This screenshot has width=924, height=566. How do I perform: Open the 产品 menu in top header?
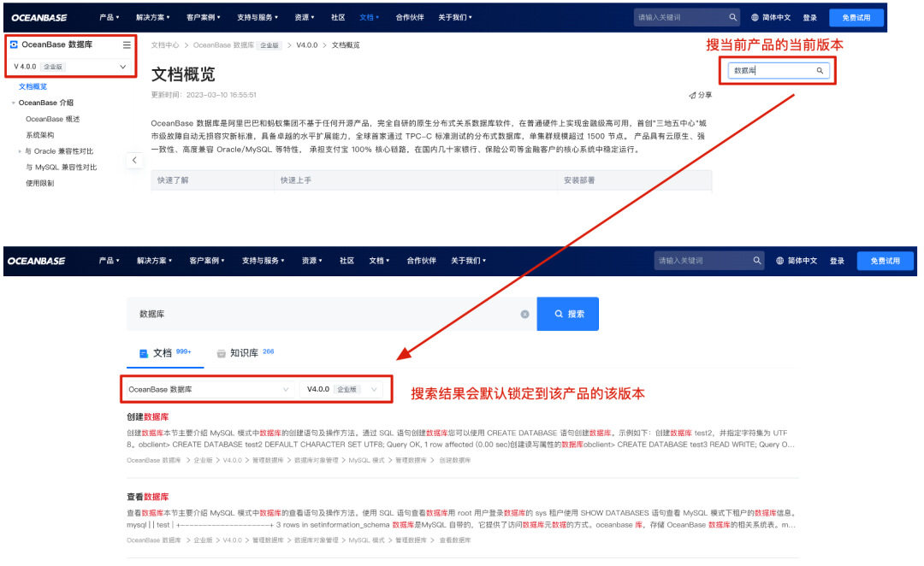point(109,18)
